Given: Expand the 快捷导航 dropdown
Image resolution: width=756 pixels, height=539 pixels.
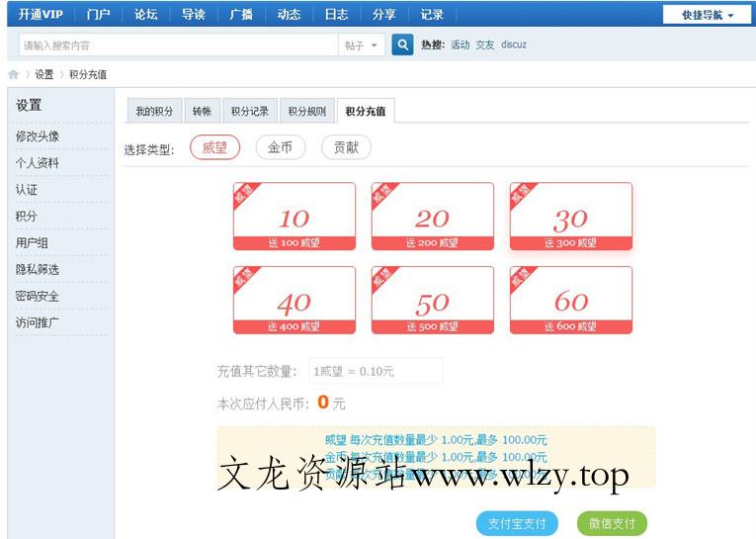Looking at the screenshot, I should [707, 15].
